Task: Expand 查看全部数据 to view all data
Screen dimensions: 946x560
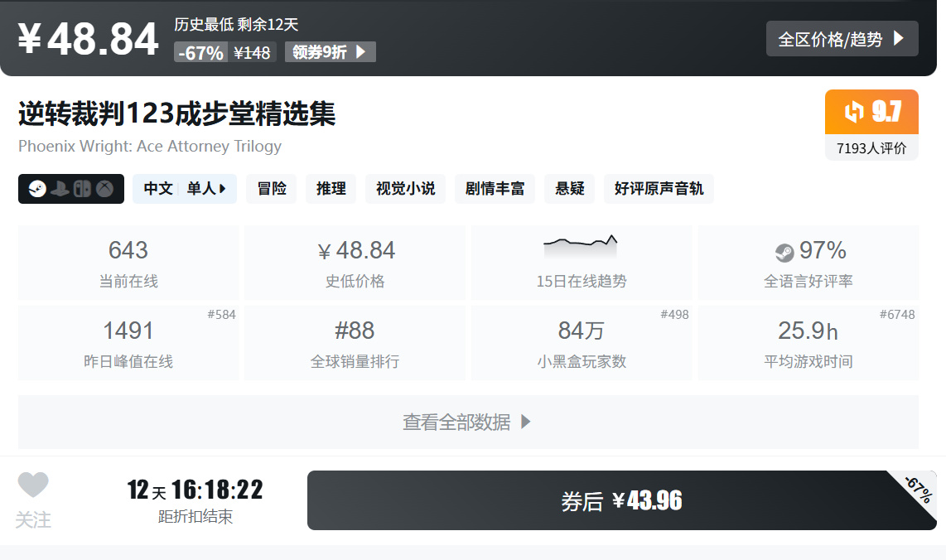Action: pyautogui.click(x=468, y=422)
